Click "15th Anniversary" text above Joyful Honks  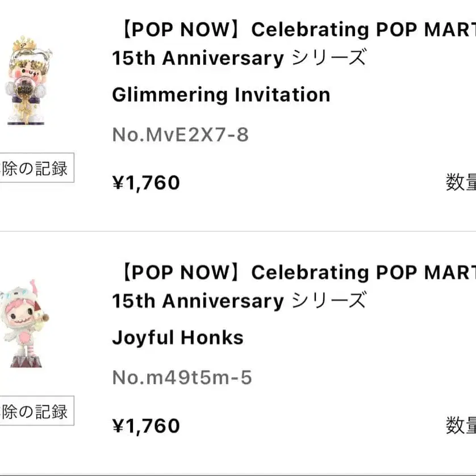198,300
